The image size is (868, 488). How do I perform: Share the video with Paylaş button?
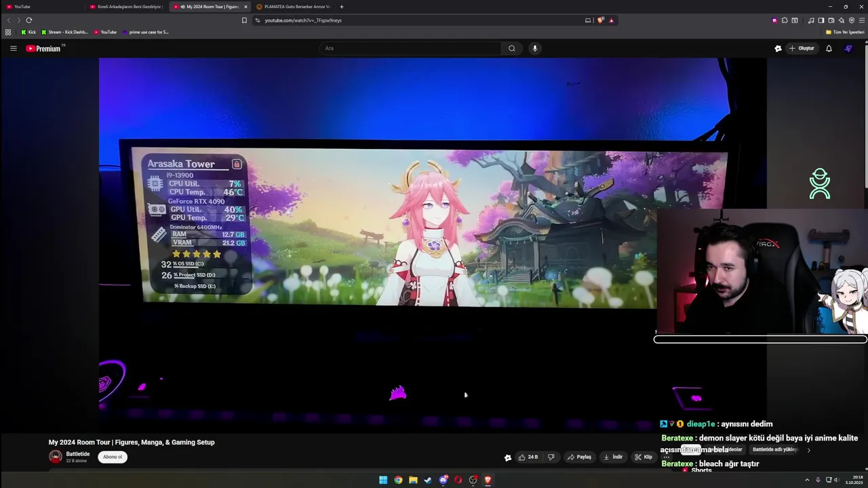coord(580,457)
